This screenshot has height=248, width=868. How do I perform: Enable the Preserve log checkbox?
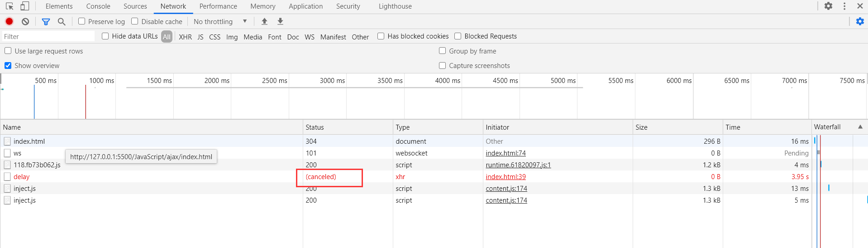tap(82, 21)
